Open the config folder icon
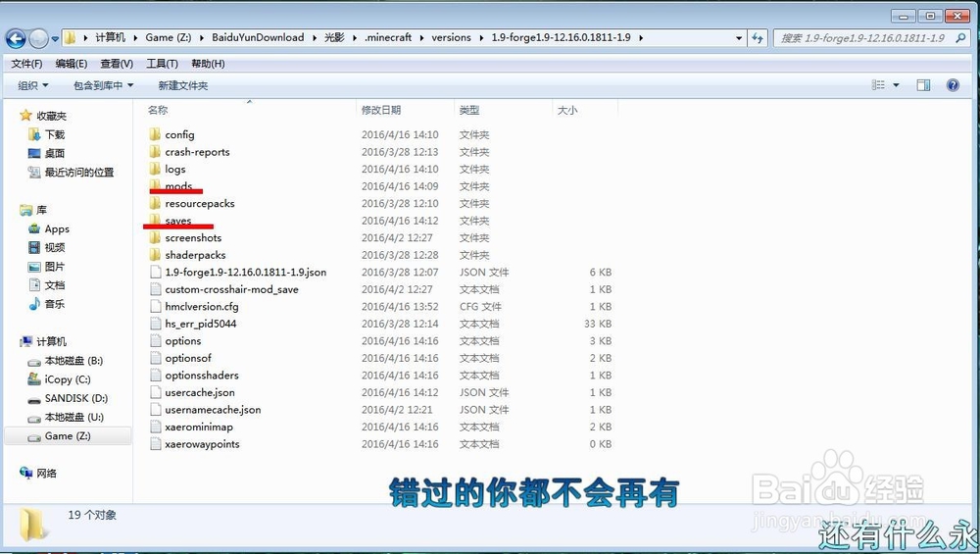Viewport: 980px width, 554px height. pos(155,134)
